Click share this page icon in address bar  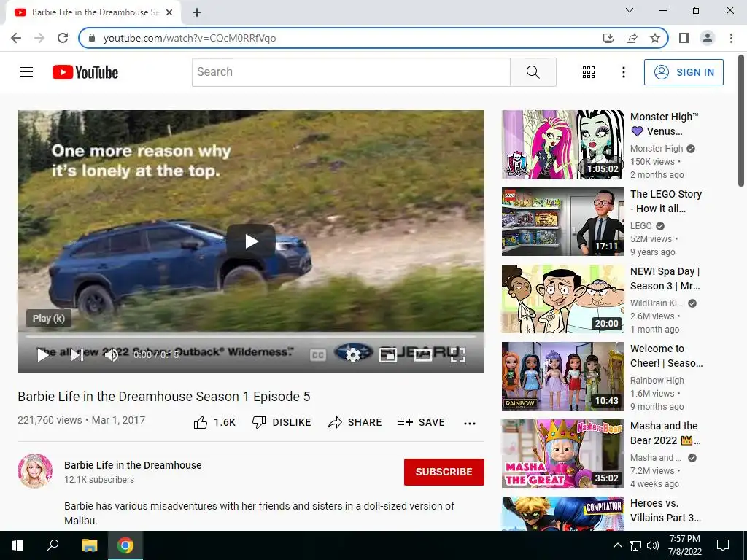click(x=632, y=38)
